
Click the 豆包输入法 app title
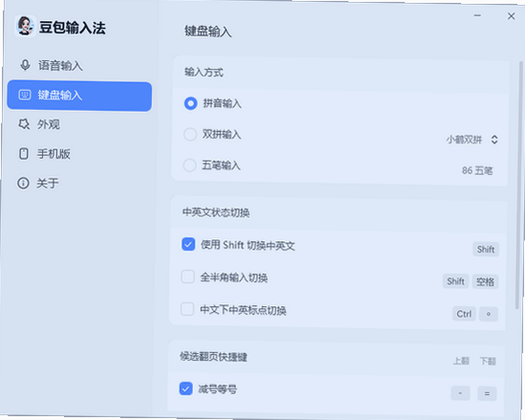[73, 28]
